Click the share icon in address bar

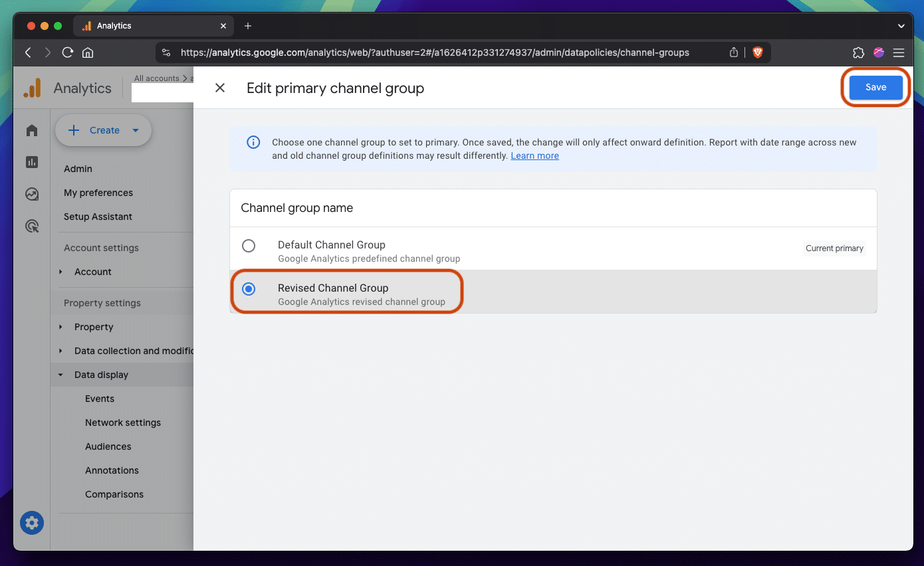click(734, 52)
